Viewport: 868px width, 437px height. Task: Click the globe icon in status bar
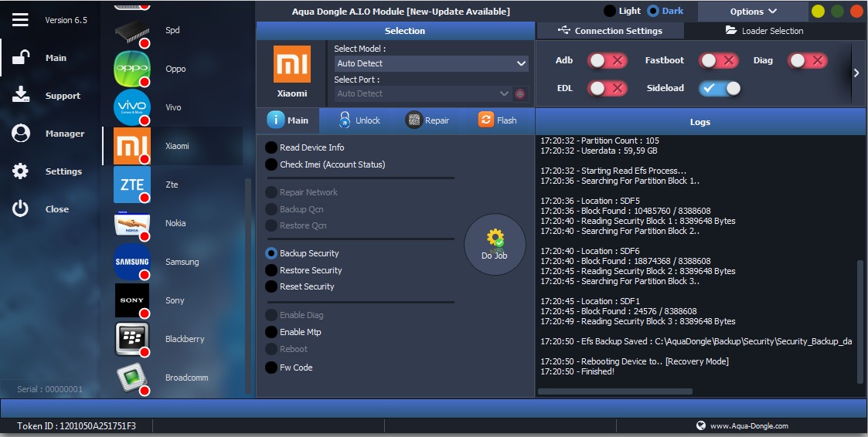point(701,425)
